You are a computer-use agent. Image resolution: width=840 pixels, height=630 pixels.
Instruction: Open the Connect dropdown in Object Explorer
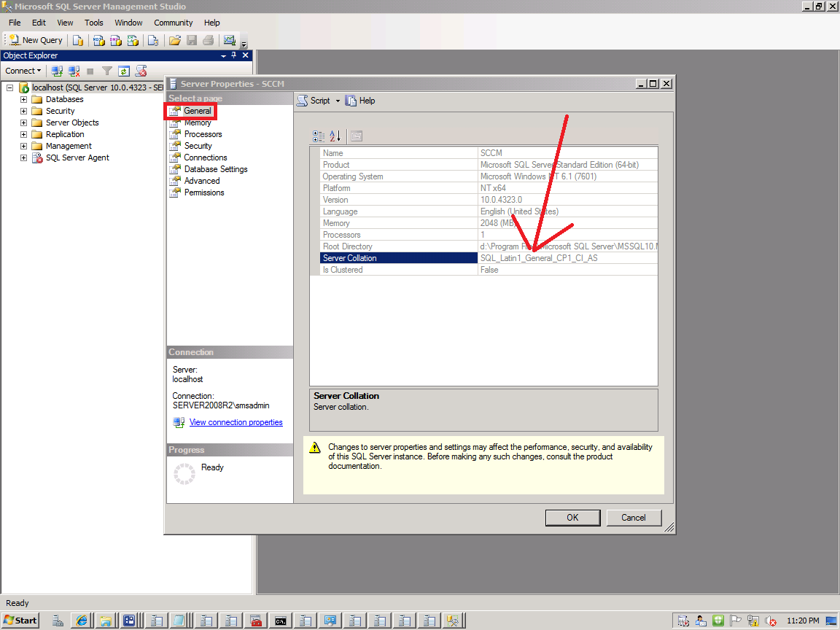click(23, 71)
